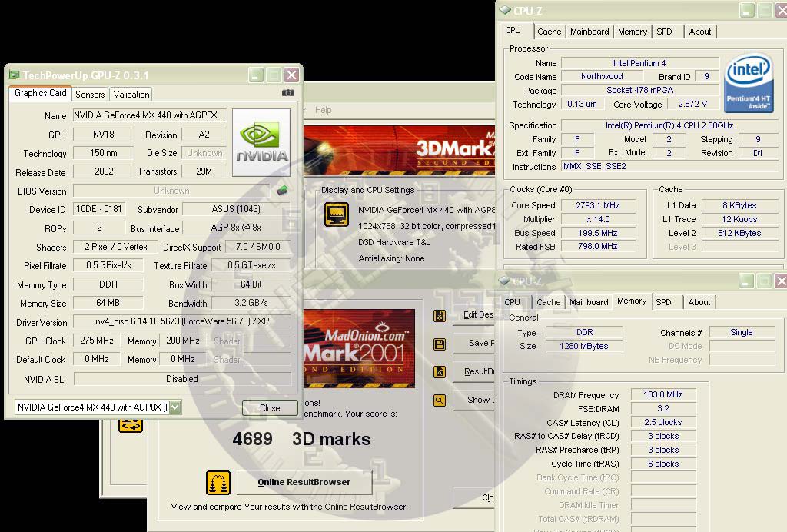Image resolution: width=787 pixels, height=532 pixels.
Task: Click the BIOS save chip icon in GPU-Z
Action: point(283,190)
